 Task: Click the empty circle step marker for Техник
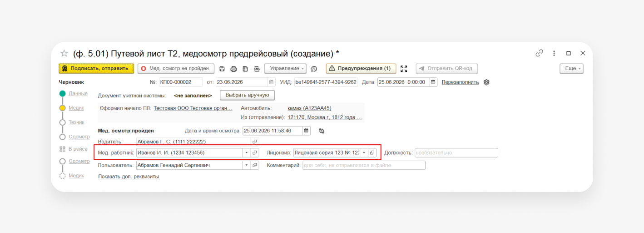pos(63,122)
